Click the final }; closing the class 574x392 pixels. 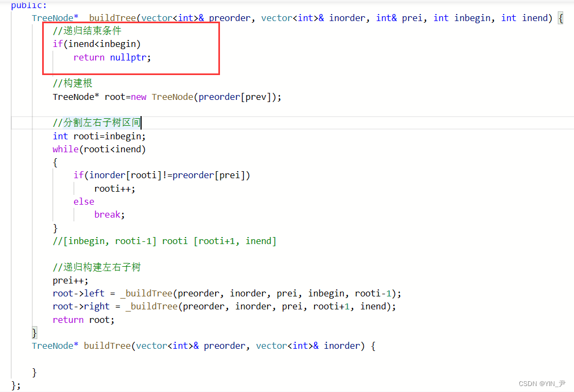[16, 386]
